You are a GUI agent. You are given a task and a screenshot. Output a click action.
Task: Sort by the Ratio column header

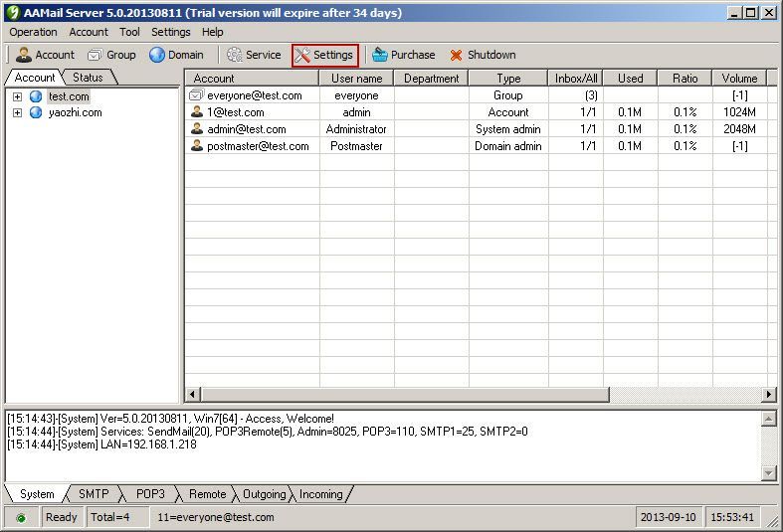[x=685, y=79]
